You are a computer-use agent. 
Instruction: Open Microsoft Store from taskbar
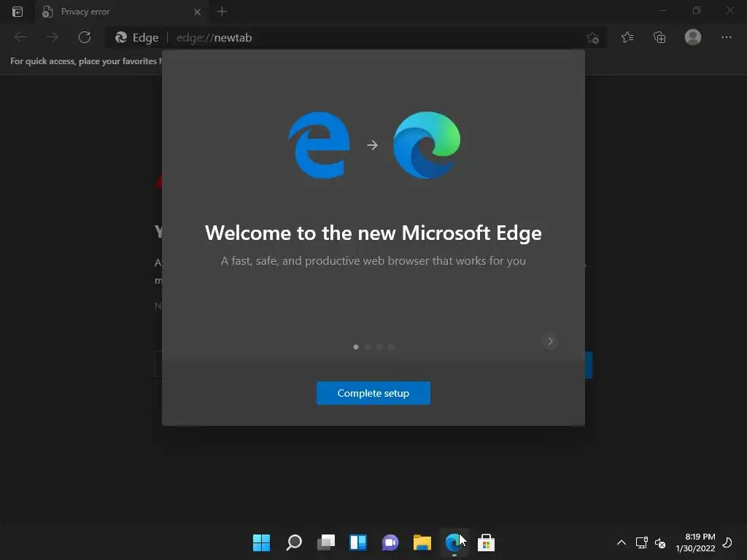pos(486,542)
